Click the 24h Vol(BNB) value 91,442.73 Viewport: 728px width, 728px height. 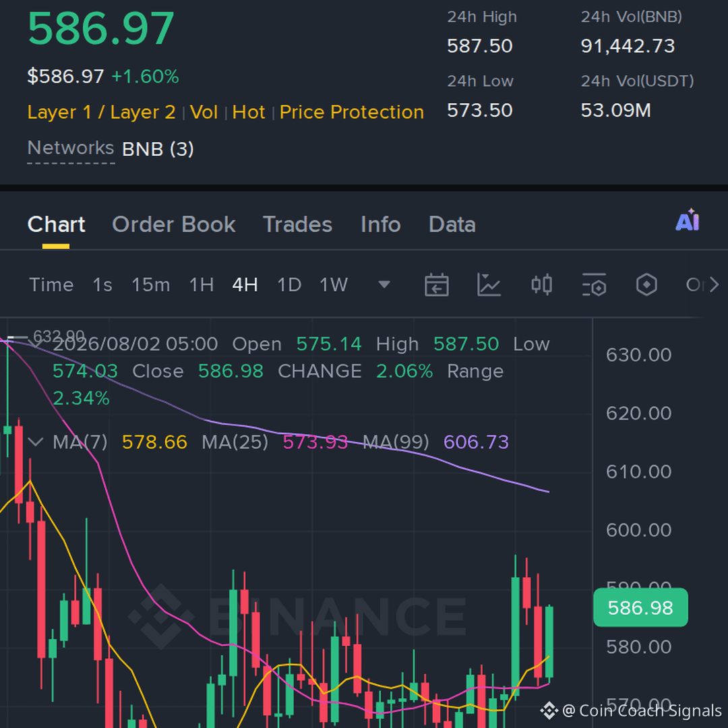click(x=628, y=46)
